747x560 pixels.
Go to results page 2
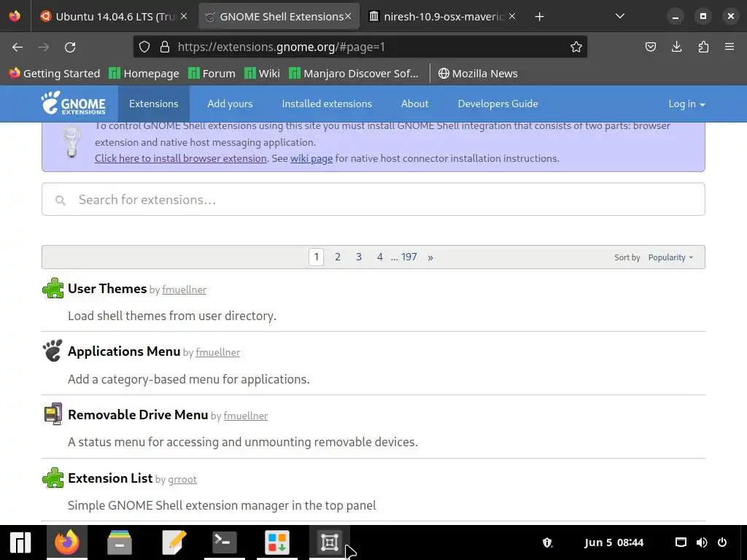337,257
